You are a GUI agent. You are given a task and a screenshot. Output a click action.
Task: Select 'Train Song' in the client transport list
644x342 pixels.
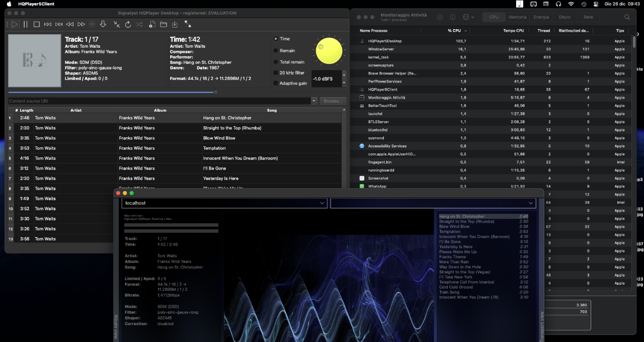tap(484, 292)
